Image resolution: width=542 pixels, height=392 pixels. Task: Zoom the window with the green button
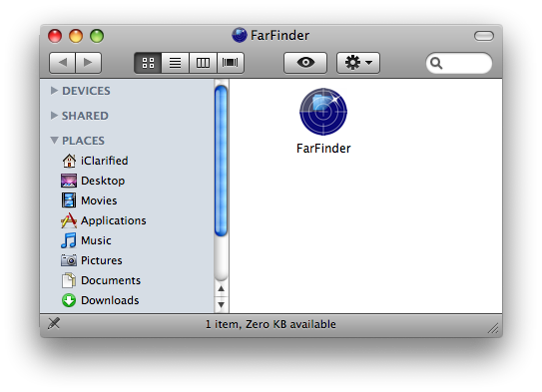click(x=97, y=36)
